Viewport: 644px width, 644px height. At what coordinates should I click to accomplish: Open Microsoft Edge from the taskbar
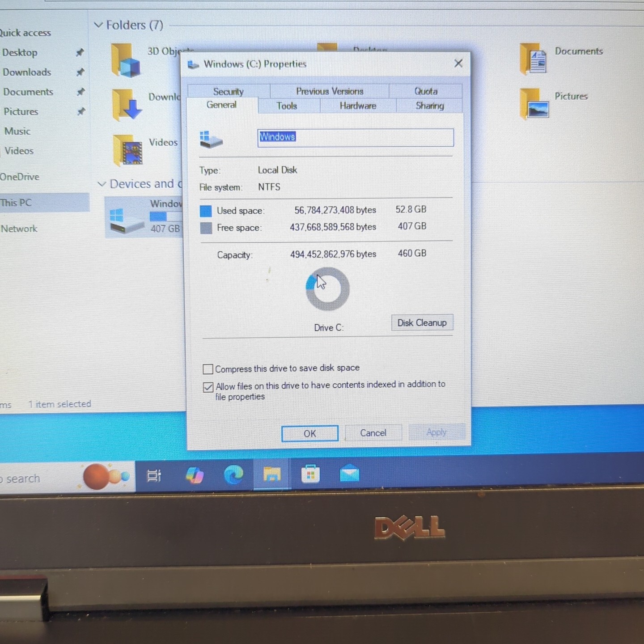coord(233,475)
